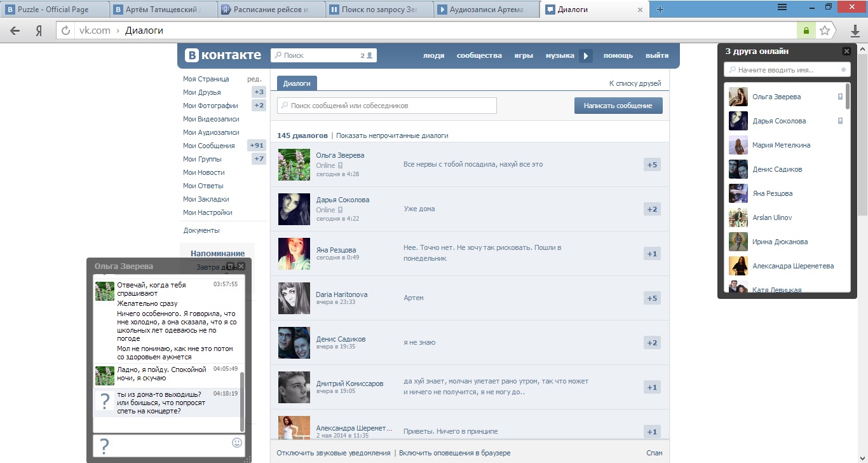Viewport: 868px width, 463px height.
Task: Log out via выйти link
Action: pyautogui.click(x=657, y=56)
